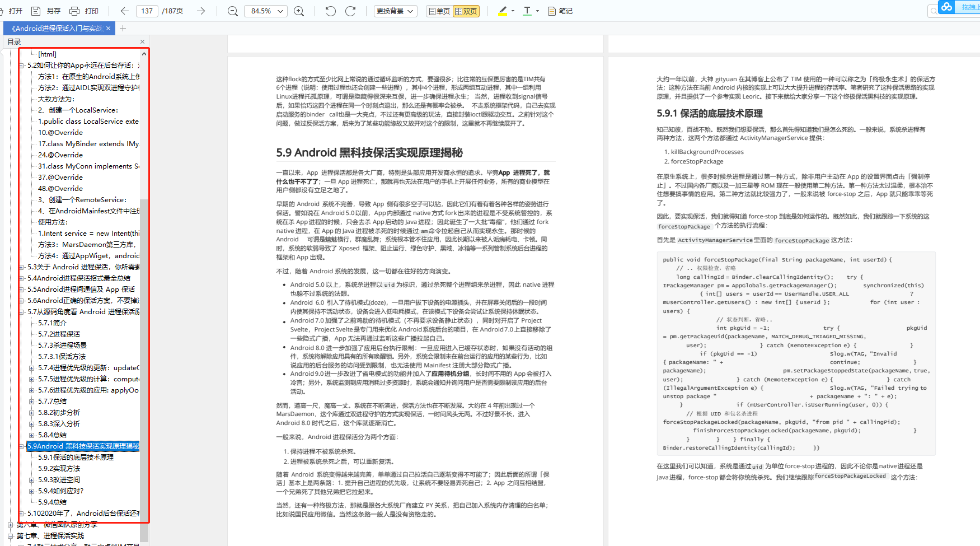Open underline color dropdown arrow
980x546 pixels.
(x=537, y=11)
